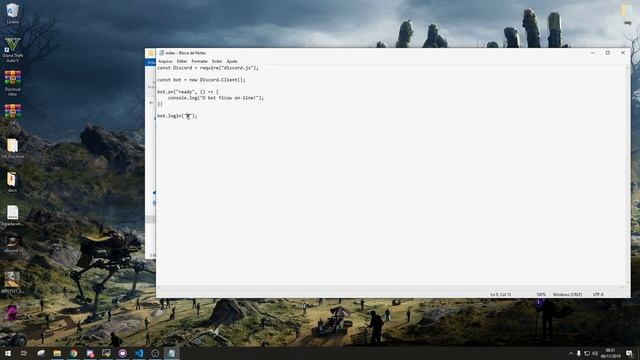This screenshot has height=360, width=640.
Task: Open the purple round taskbar app
Action: pyautogui.click(x=122, y=353)
